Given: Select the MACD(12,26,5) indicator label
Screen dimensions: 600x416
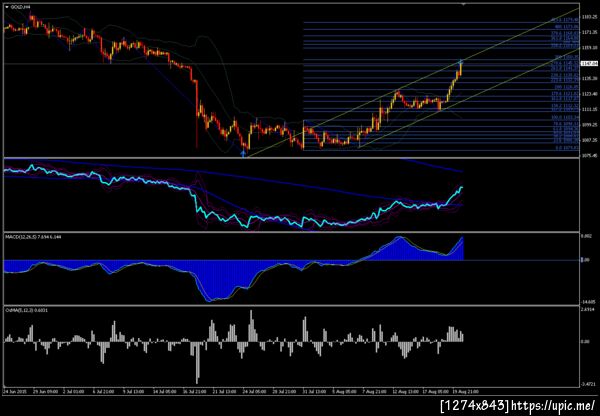Looking at the screenshot, I should click(33, 237).
